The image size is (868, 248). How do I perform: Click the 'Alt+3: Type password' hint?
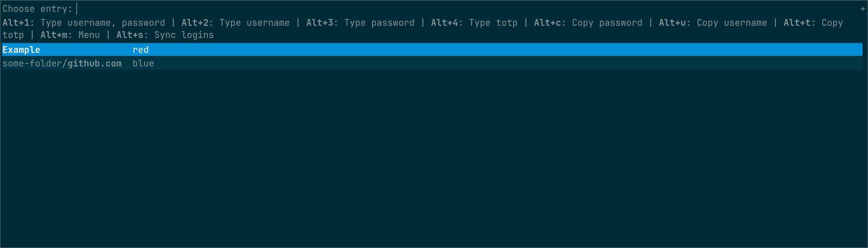click(360, 23)
